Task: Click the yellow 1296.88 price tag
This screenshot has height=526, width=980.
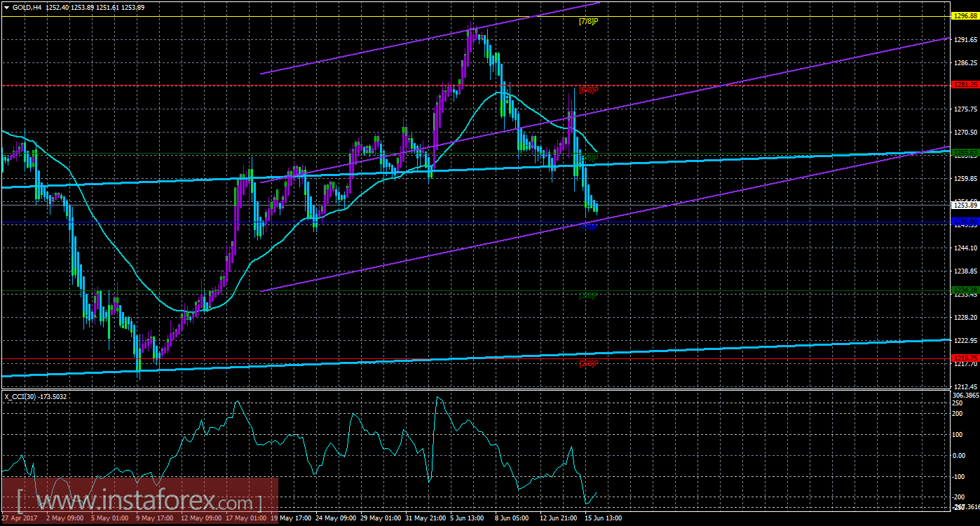Action: [965, 16]
